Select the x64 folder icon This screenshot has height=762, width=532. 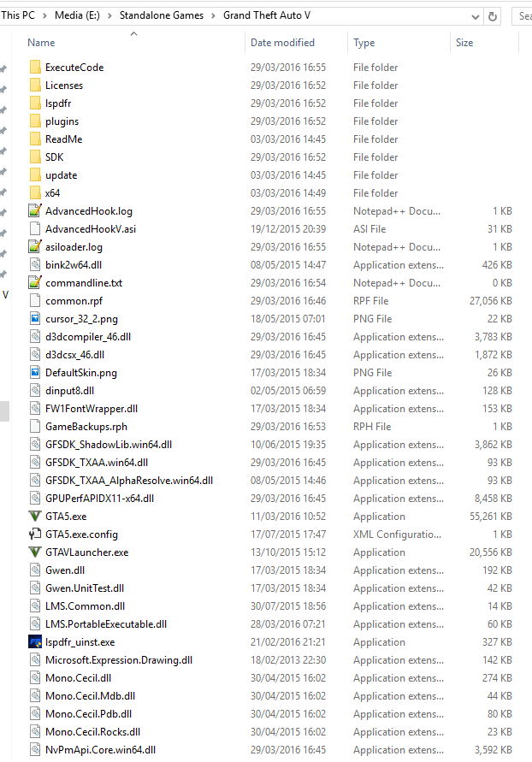(x=35, y=193)
